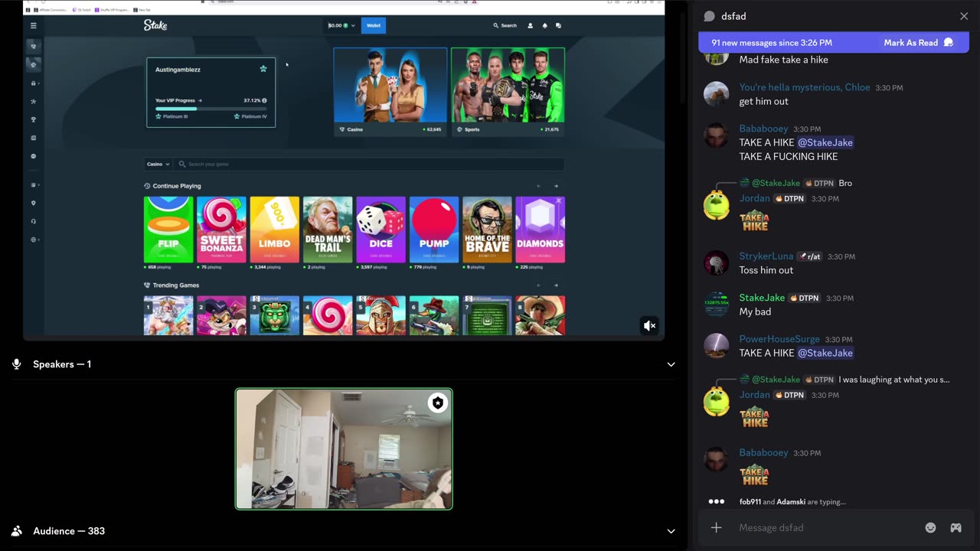Open the emoji picker in message box
The width and height of the screenshot is (980, 551).
pyautogui.click(x=930, y=527)
